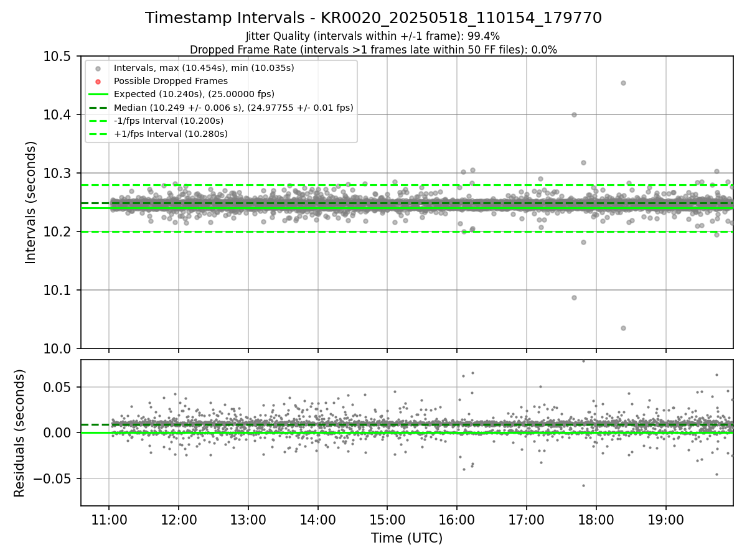Click the red 'Possible Dropped Frames' legend marker
The image size is (747, 560).
click(x=98, y=81)
